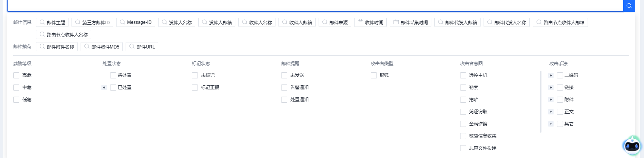Click the blue search magnifier button

click(x=629, y=6)
